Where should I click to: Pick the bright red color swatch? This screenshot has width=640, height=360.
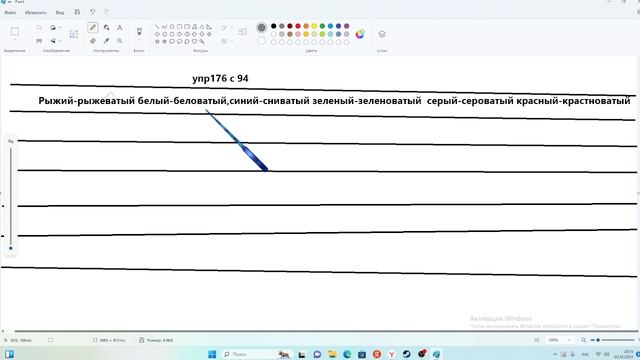tap(298, 26)
